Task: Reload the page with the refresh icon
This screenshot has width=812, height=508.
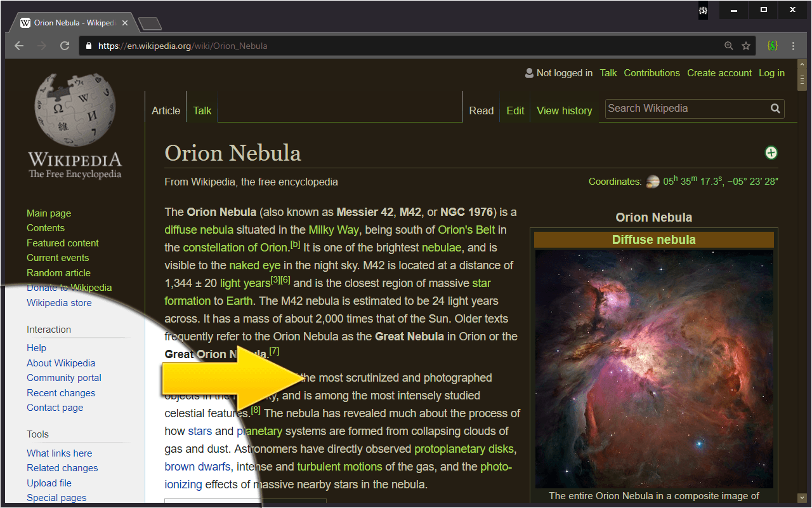Action: (x=65, y=46)
